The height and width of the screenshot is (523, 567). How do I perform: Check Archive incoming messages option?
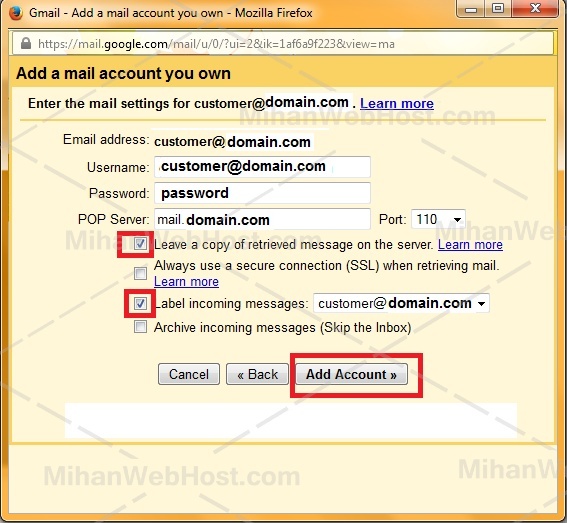click(x=140, y=327)
